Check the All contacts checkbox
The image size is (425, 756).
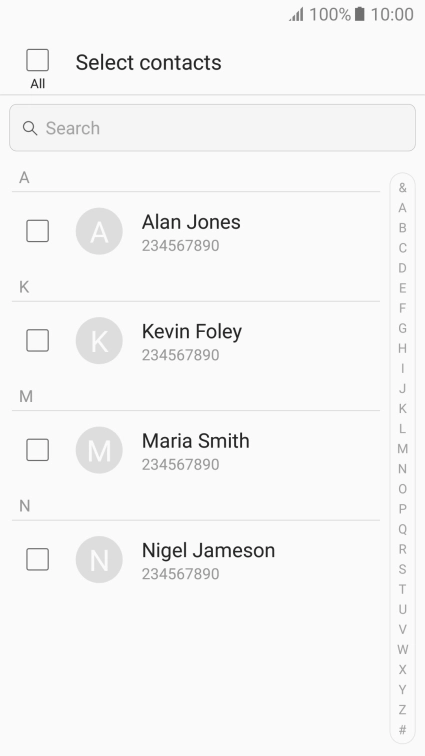(x=38, y=60)
